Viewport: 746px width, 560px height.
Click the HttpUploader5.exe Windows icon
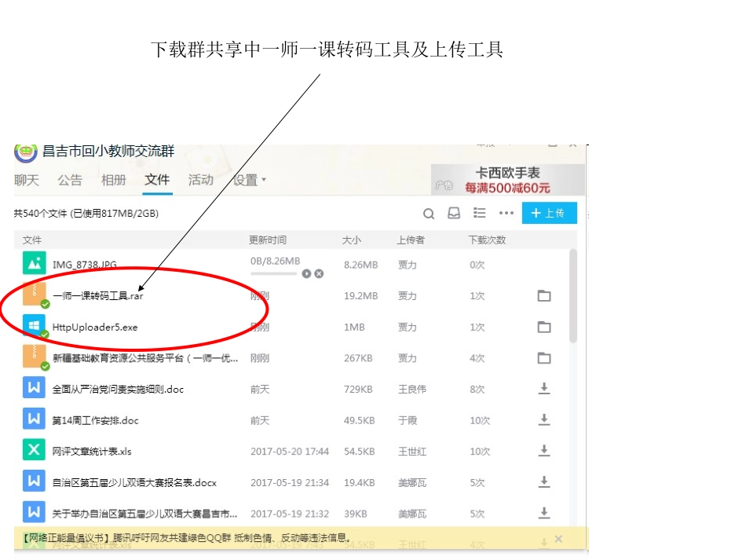click(x=35, y=325)
